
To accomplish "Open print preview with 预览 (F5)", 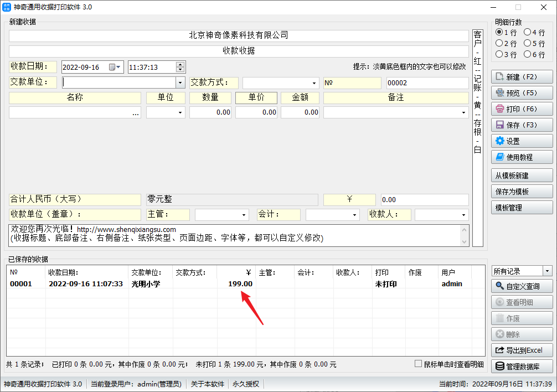I will click(x=522, y=93).
